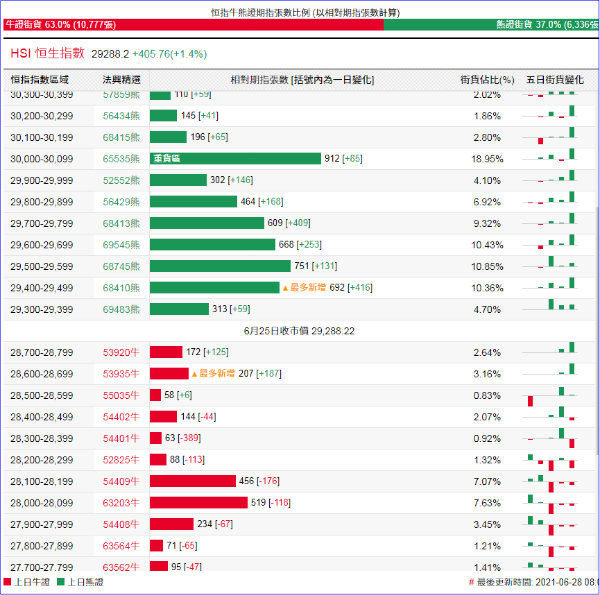Open the 56429熊 warrant link
Screen dimensions: 600x595
coord(121,202)
